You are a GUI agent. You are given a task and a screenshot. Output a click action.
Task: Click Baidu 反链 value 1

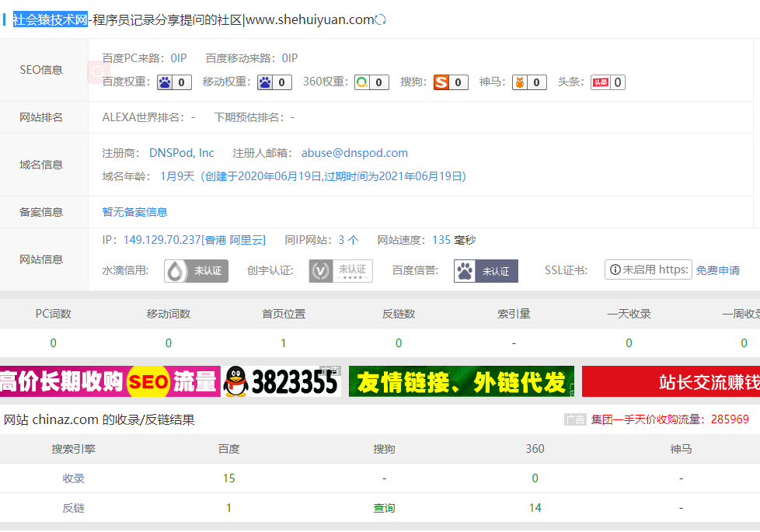click(x=228, y=508)
